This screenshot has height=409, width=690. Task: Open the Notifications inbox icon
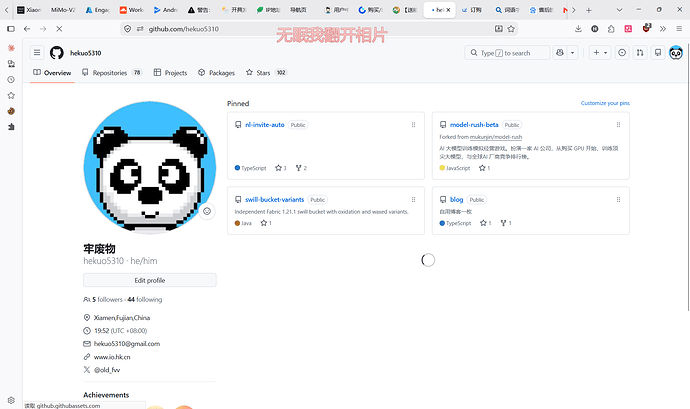coord(658,53)
